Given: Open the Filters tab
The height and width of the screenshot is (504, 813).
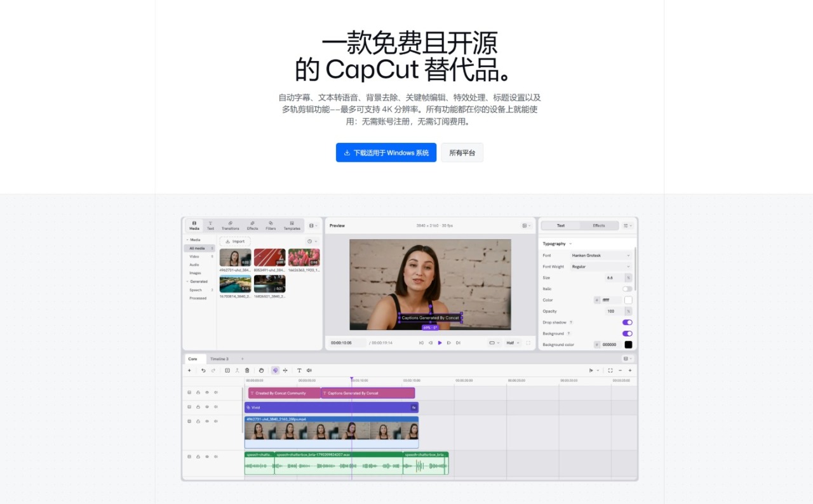Looking at the screenshot, I should pyautogui.click(x=271, y=225).
